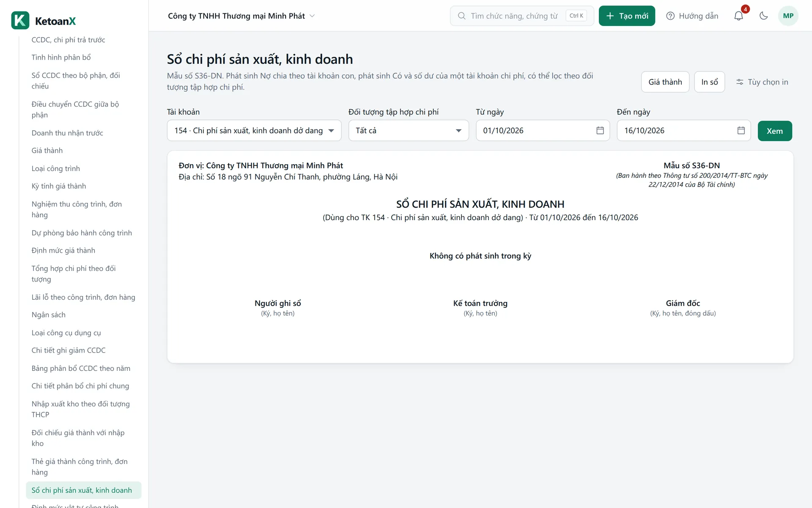Open calendar picker for Từ ngày
This screenshot has height=508, width=812.
click(x=600, y=130)
